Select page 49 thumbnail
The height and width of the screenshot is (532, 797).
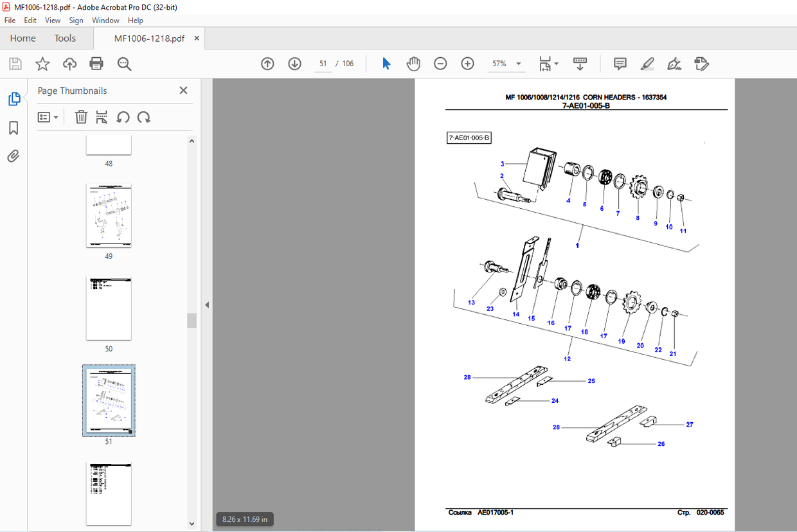(109, 217)
